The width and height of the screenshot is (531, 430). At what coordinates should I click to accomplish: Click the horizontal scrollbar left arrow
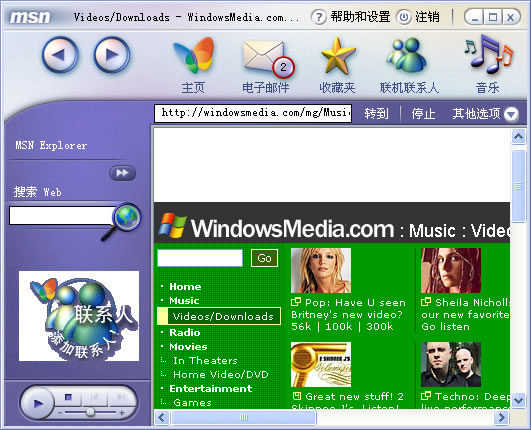pos(162,417)
